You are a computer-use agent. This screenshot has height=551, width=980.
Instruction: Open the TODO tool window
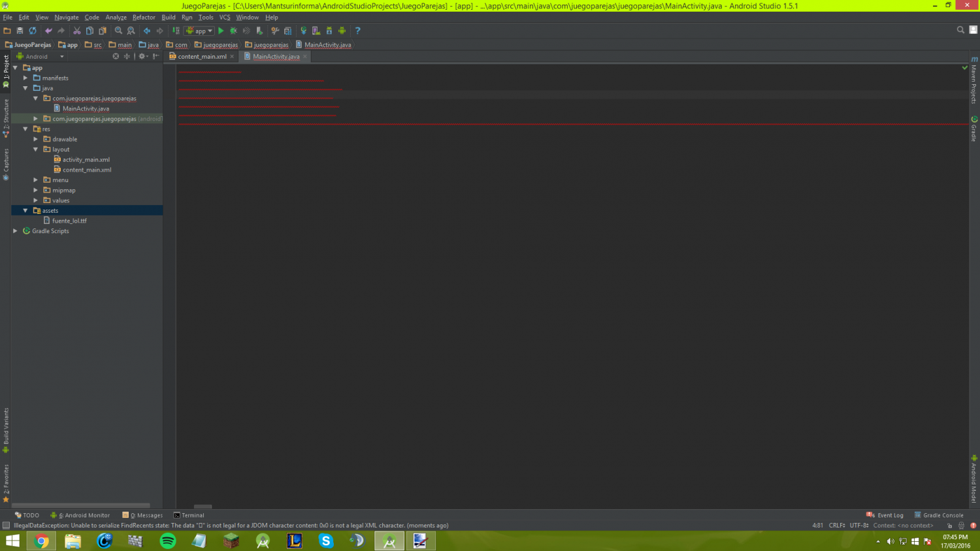tap(27, 515)
